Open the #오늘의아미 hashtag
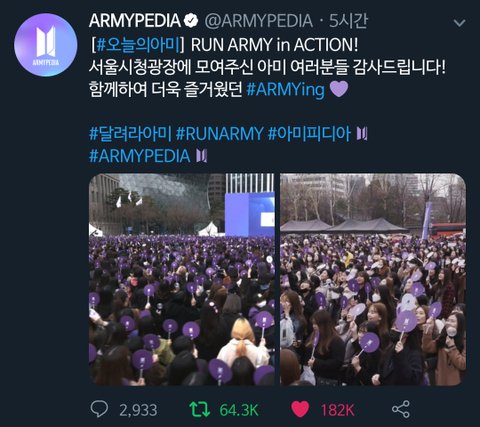This screenshot has height=427, width=480. 138,45
